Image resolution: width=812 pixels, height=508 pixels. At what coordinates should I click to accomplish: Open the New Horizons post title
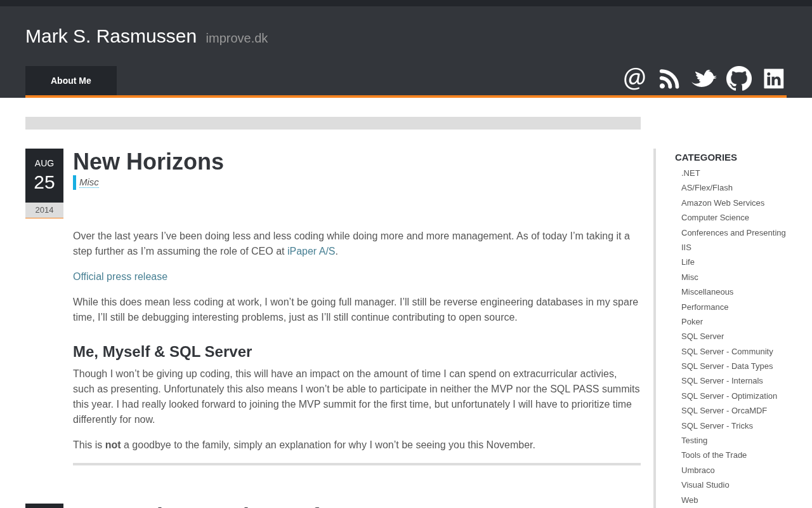tap(148, 162)
